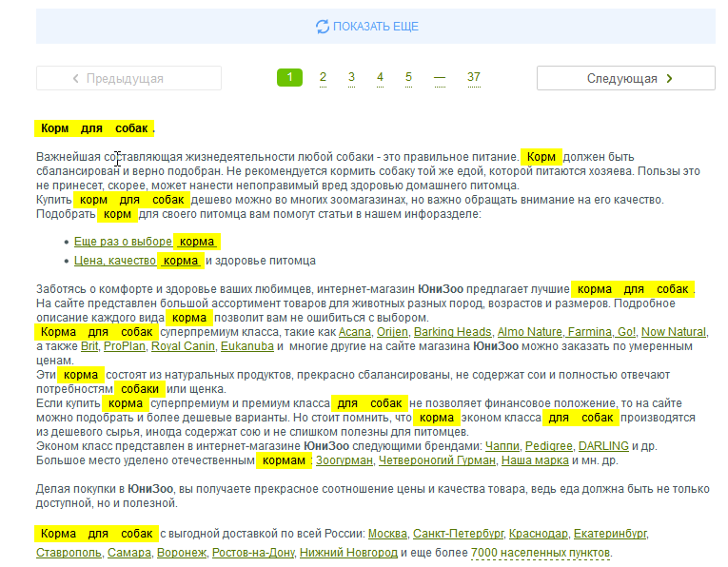Viewport: 728px width, 567px height.
Task: Open the ProPlan brand link
Action: click(x=125, y=346)
